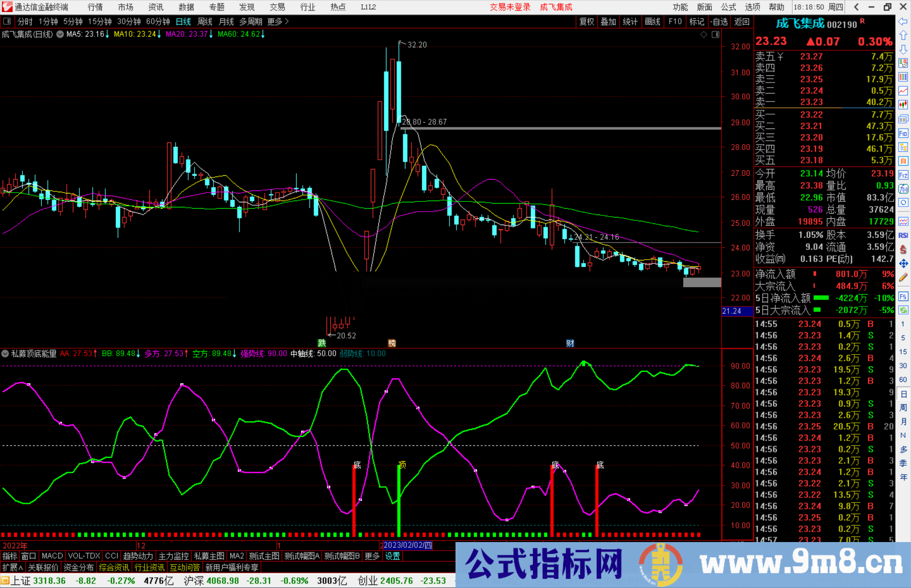The height and width of the screenshot is (588, 911).
Task: Switch to the MACD indicator tab
Action: pos(51,556)
